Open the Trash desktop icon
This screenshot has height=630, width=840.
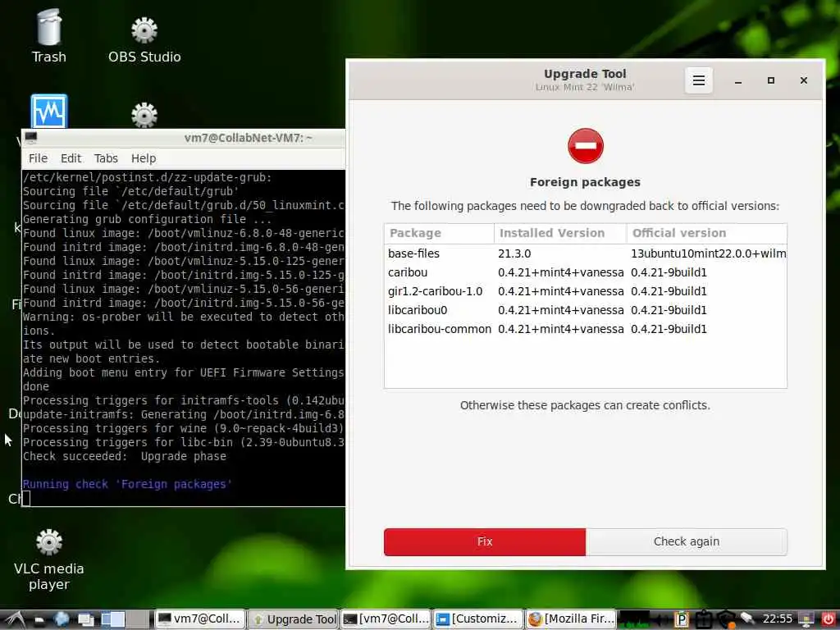point(48,36)
